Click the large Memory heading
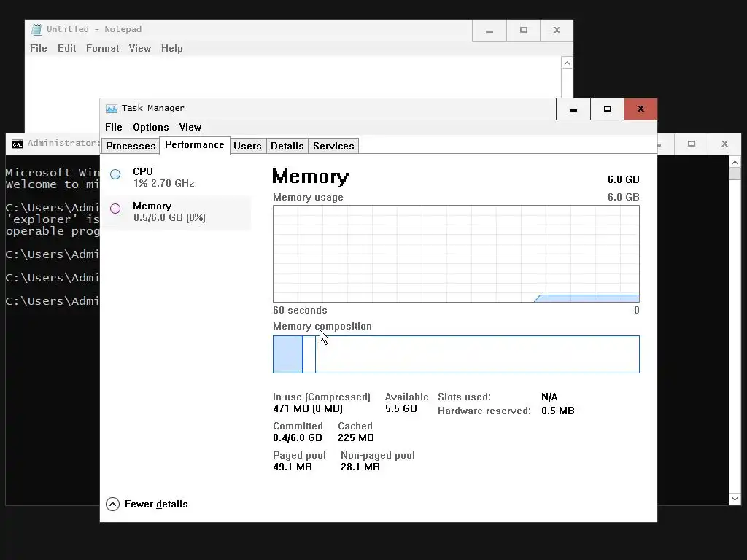 pos(311,176)
